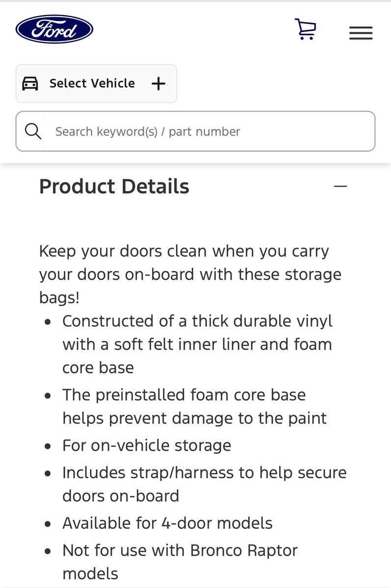Click the Product Details section heading

pyautogui.click(x=114, y=187)
